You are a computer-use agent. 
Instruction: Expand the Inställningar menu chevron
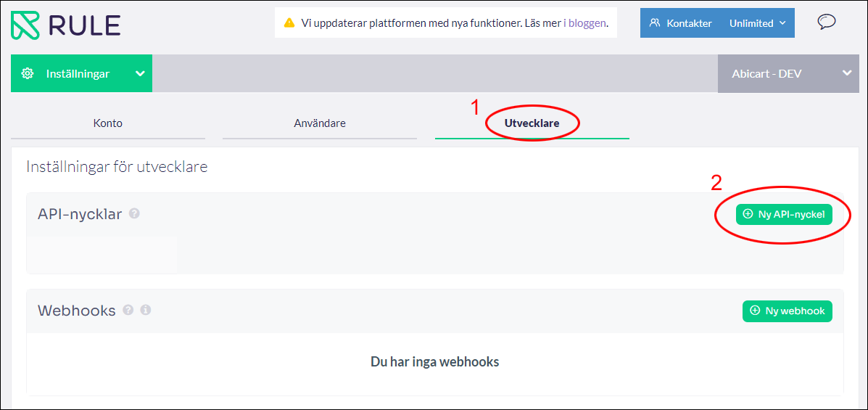[x=140, y=73]
